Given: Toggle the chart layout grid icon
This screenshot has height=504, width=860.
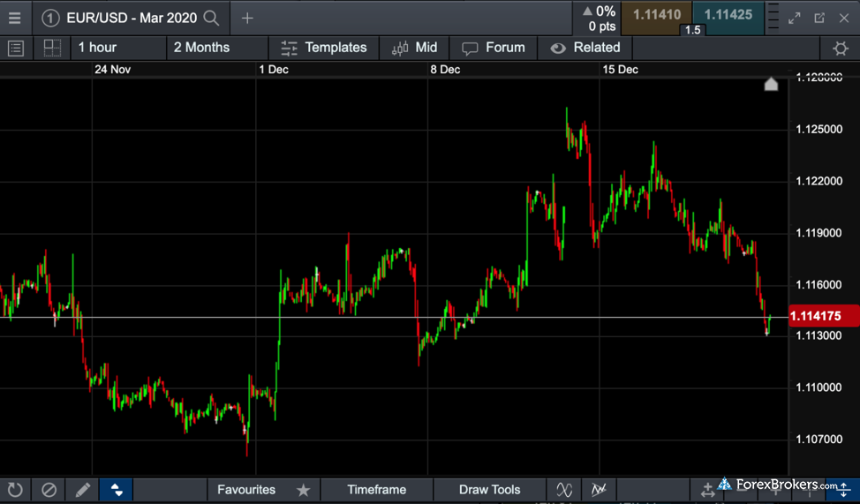Looking at the screenshot, I should point(52,48).
